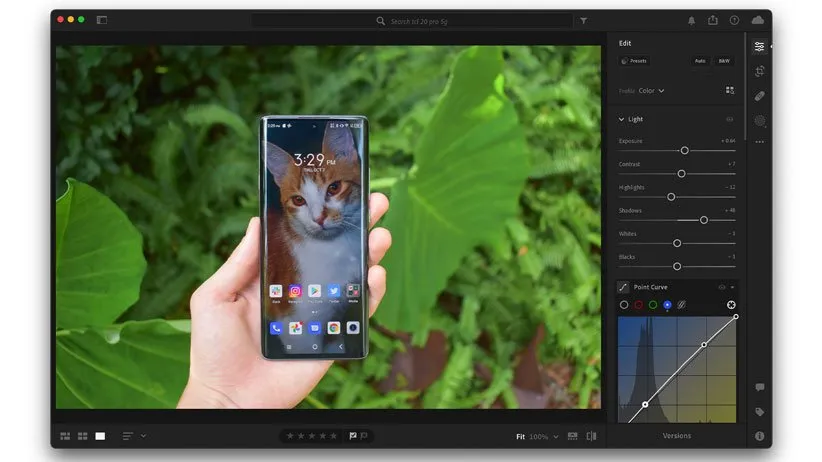Select the Healing Brush tool
The image size is (822, 462).
click(760, 96)
